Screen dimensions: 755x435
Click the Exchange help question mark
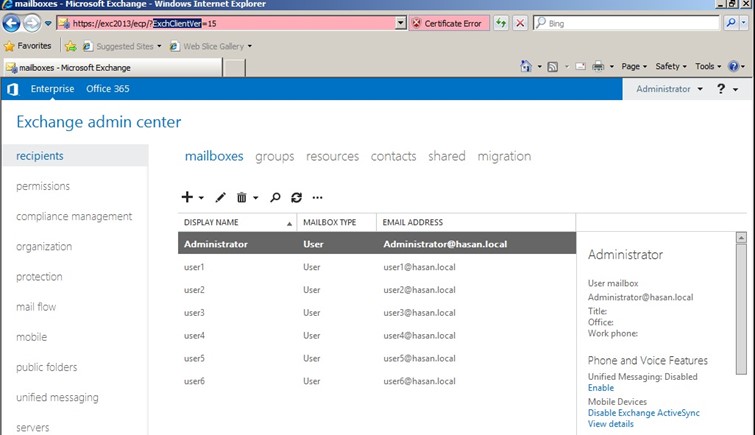(721, 89)
